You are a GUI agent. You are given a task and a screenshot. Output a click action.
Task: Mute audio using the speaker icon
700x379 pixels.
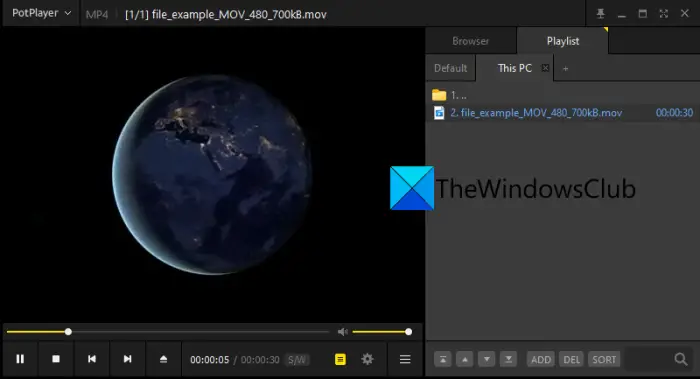342,332
